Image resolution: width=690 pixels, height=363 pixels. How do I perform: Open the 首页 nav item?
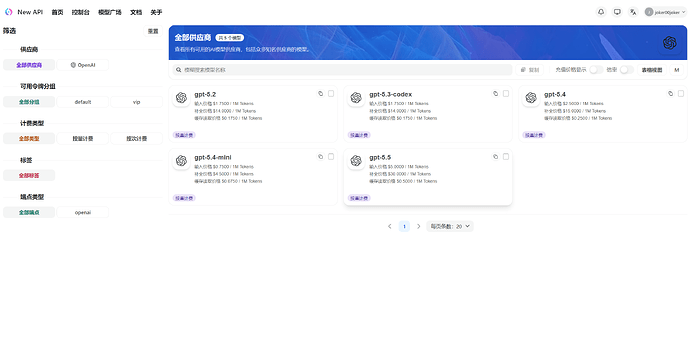(x=57, y=12)
